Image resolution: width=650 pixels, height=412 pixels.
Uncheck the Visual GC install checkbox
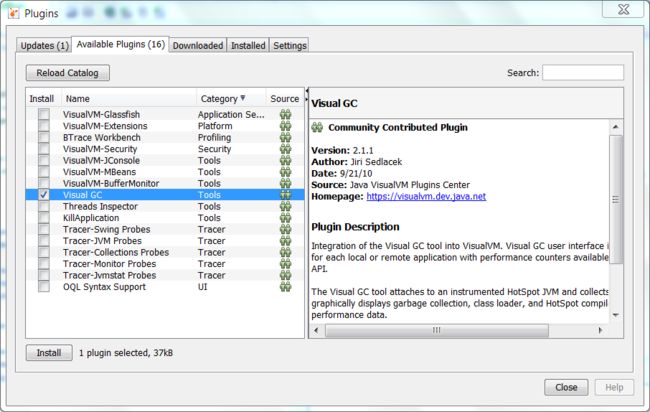click(44, 195)
